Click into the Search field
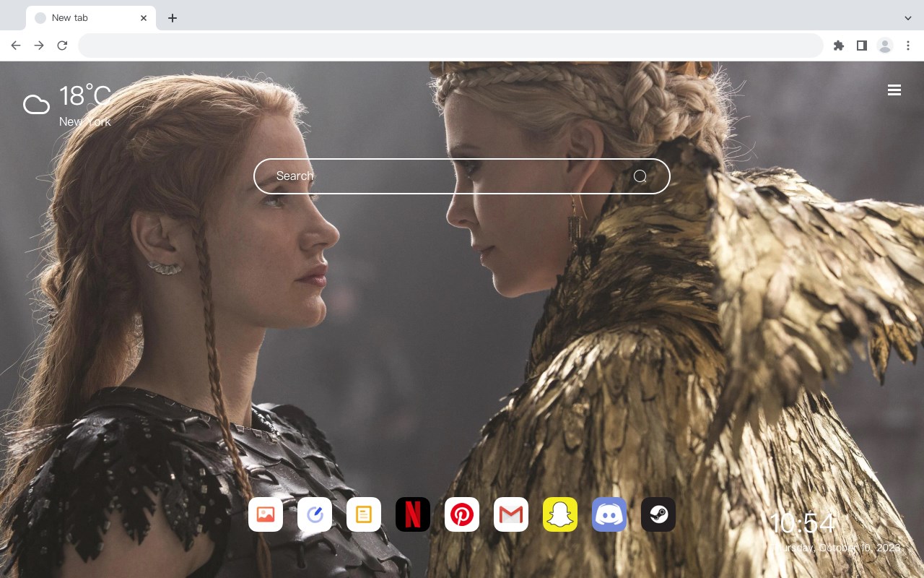Viewport: 924px width, 578px height. pyautogui.click(x=462, y=176)
